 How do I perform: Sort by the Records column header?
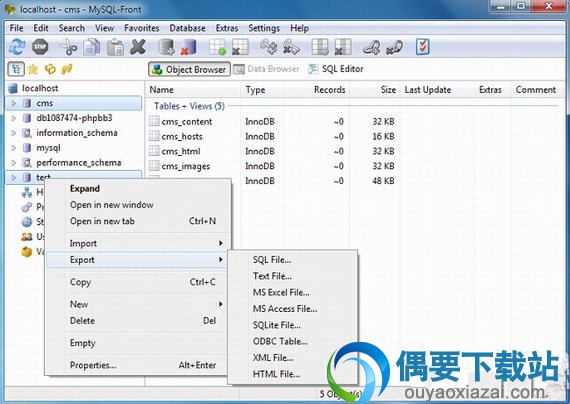click(x=316, y=90)
